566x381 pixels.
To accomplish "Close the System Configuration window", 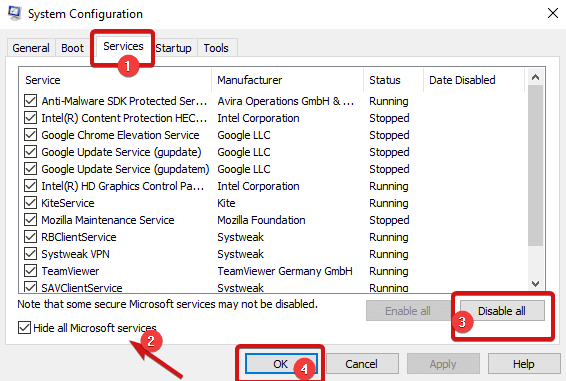I will click(x=553, y=13).
